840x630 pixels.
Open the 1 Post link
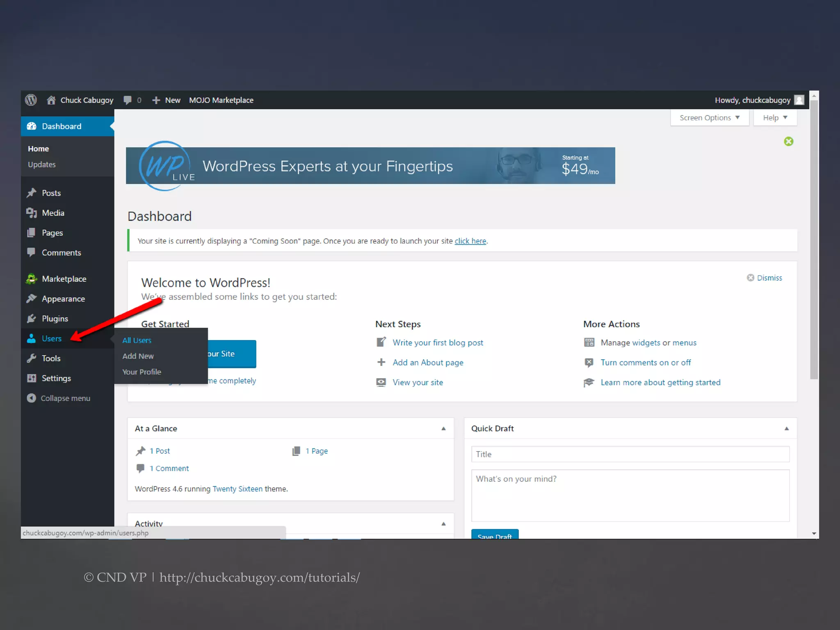pos(160,451)
